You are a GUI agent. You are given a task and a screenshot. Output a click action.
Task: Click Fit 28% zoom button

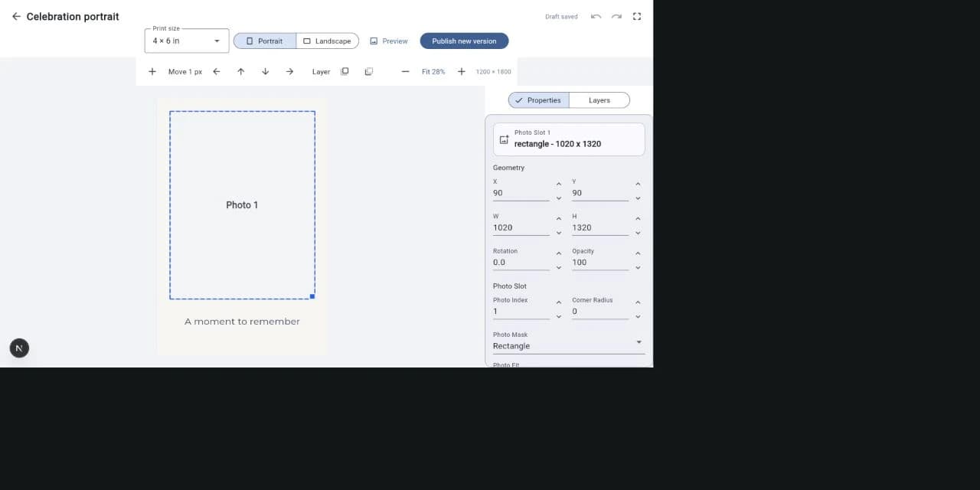[x=433, y=71]
